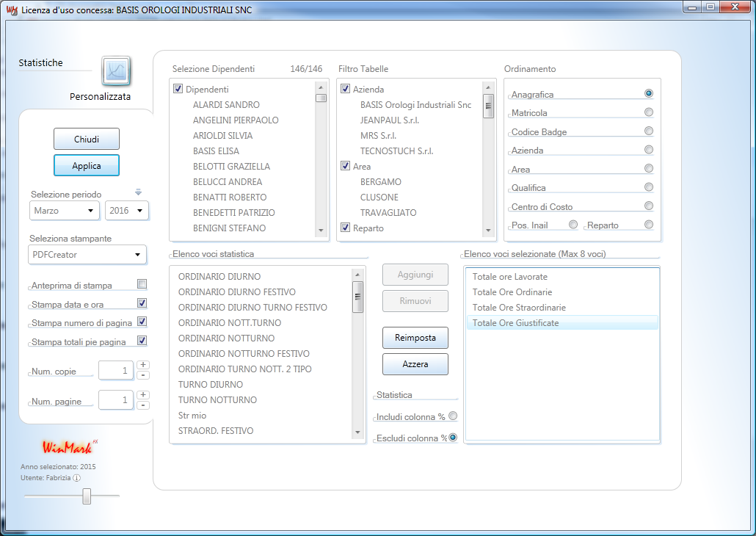
Task: Click the user info icon beside Fabrizia
Action: (76, 477)
